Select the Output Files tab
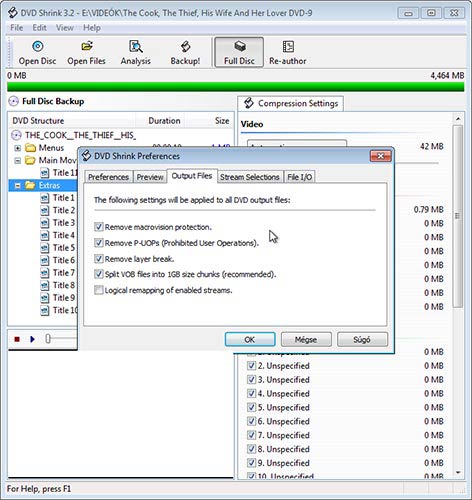 pyautogui.click(x=192, y=176)
